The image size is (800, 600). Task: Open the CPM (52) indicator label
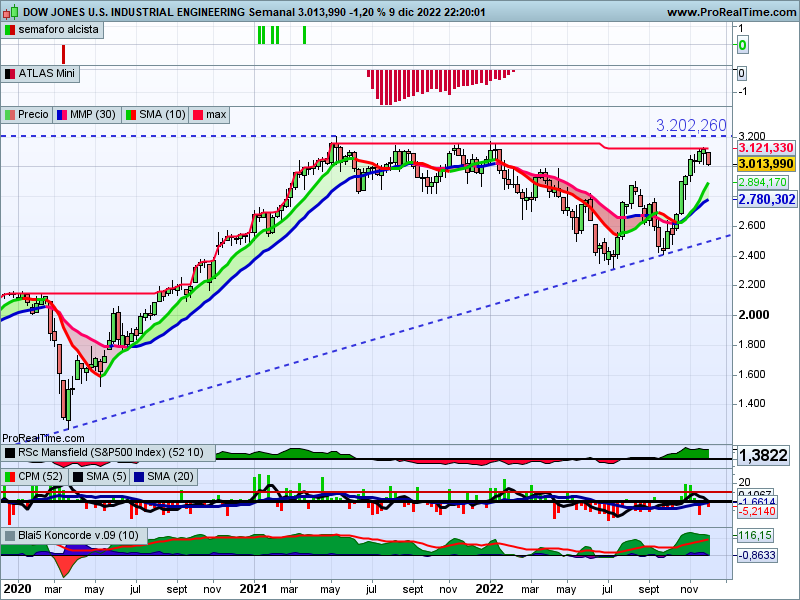[x=40, y=477]
